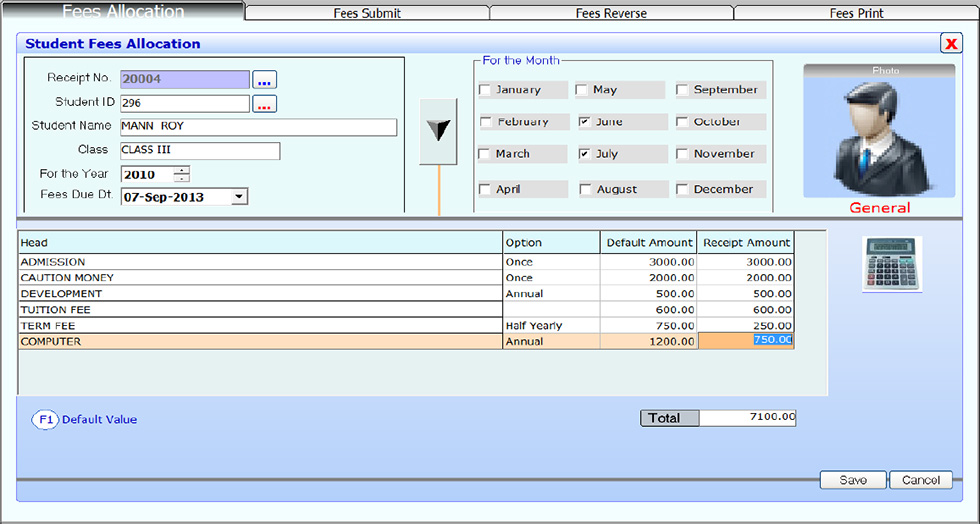980x524 pixels.
Task: Click CAUTION MONEY receipt amount 2000.00 cell
Action: (x=746, y=278)
